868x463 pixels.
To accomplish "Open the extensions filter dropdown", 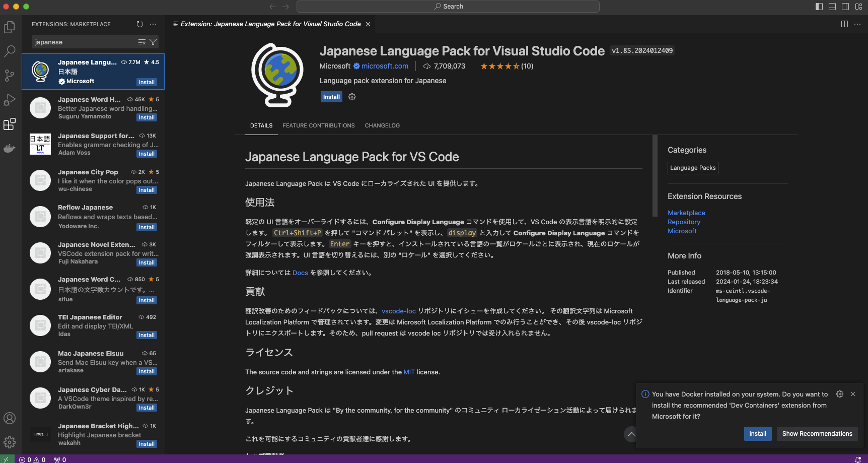I will click(153, 42).
